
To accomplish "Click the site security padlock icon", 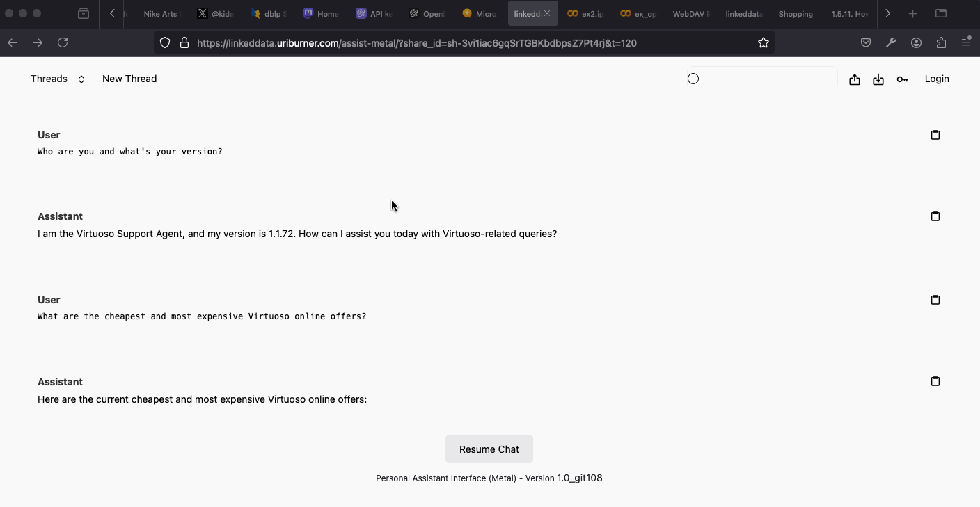I will (184, 43).
